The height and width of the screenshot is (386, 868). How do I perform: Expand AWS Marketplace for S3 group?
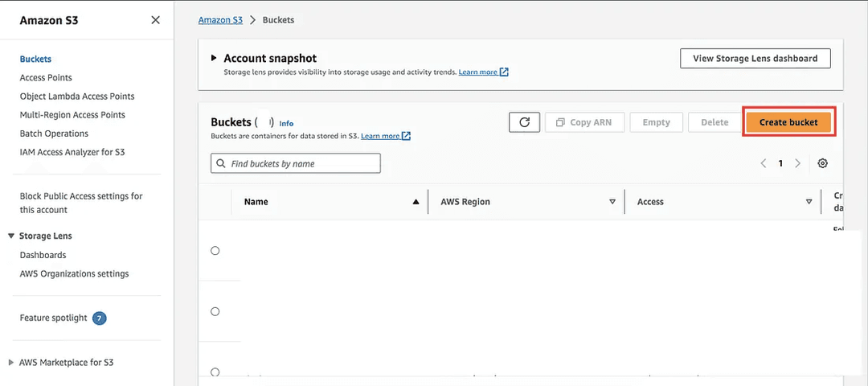[11, 363]
